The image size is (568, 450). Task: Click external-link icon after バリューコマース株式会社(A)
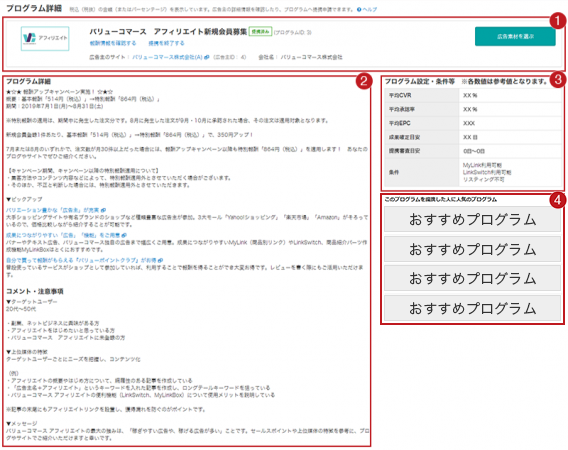206,57
